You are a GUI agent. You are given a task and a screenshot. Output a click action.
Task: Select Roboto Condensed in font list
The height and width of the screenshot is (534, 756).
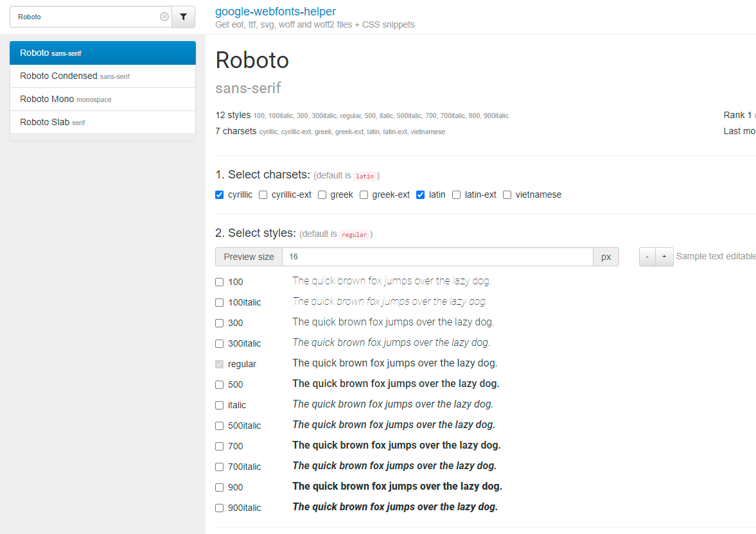(x=103, y=76)
